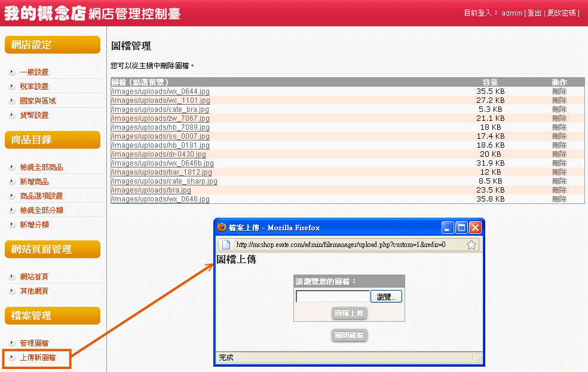
Task: Click the file path input field in upload form
Action: click(332, 297)
